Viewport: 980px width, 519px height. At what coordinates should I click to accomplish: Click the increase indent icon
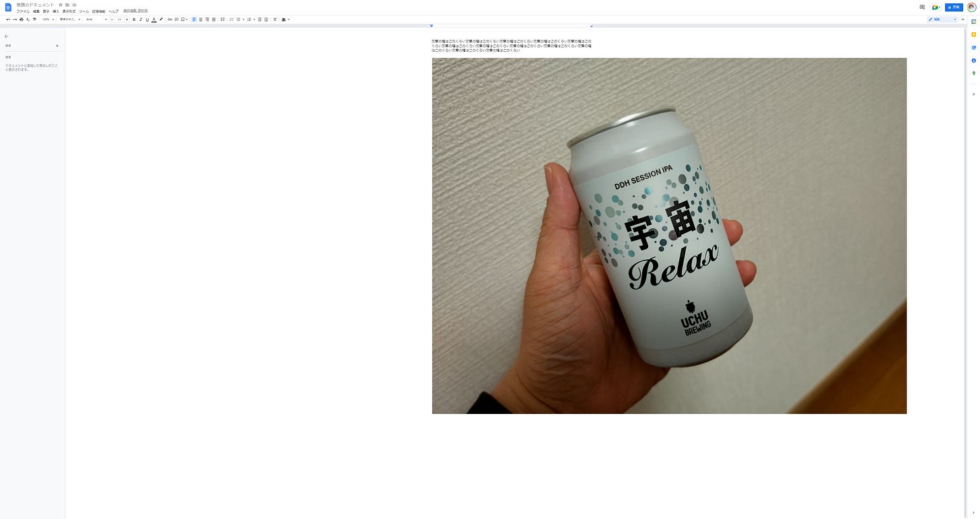point(267,20)
